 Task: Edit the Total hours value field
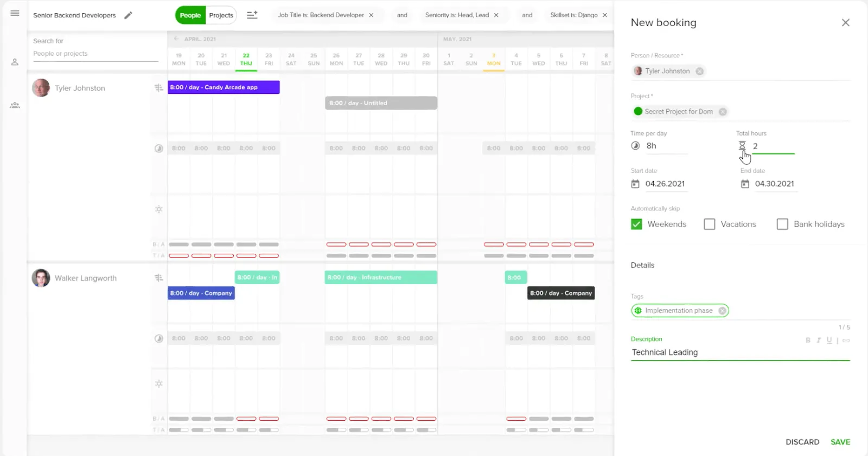(x=773, y=146)
